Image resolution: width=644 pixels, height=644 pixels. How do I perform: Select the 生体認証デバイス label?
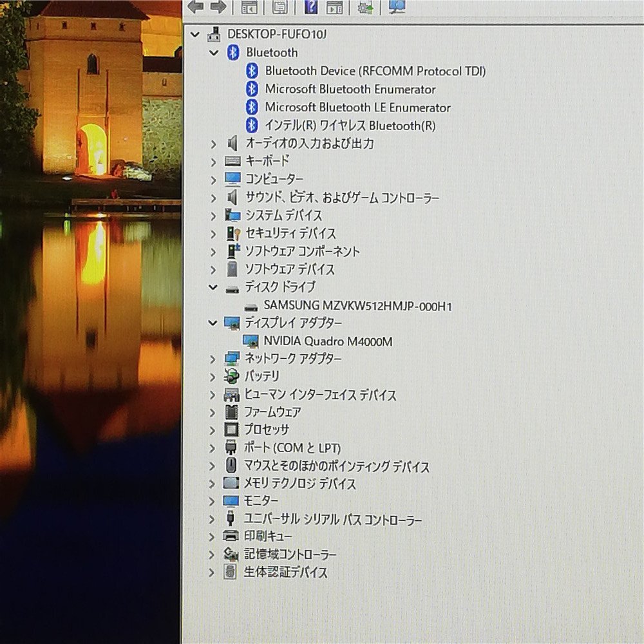click(x=285, y=572)
